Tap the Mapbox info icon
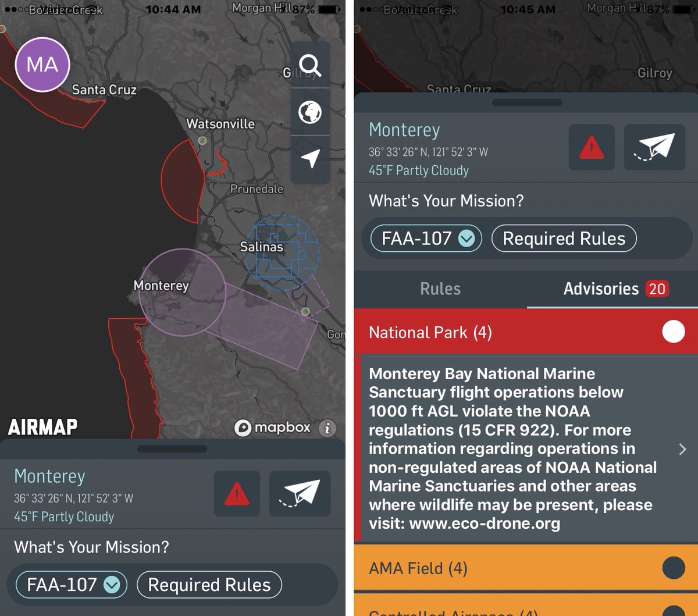Screen dimensions: 698x616 pyautogui.click(x=327, y=429)
